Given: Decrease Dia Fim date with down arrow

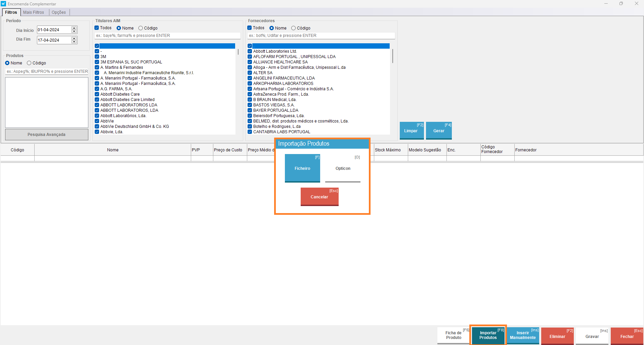Looking at the screenshot, I should [x=74, y=42].
